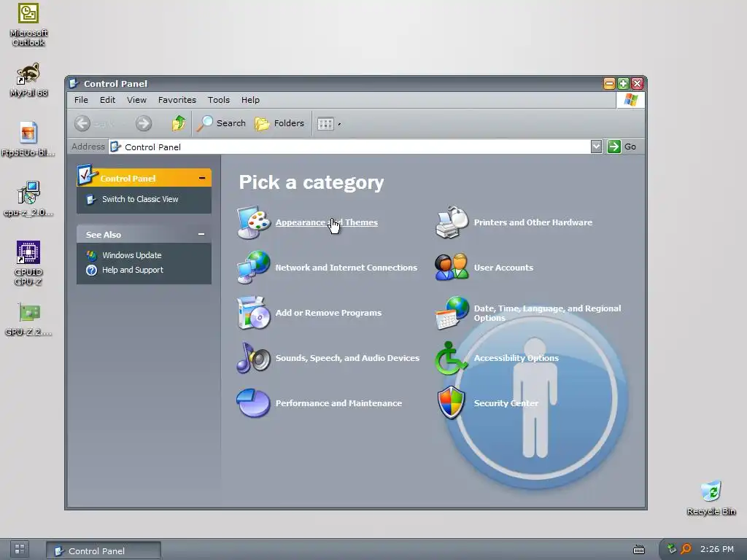
Task: Click the Control Panel taskbar button
Action: (104, 551)
